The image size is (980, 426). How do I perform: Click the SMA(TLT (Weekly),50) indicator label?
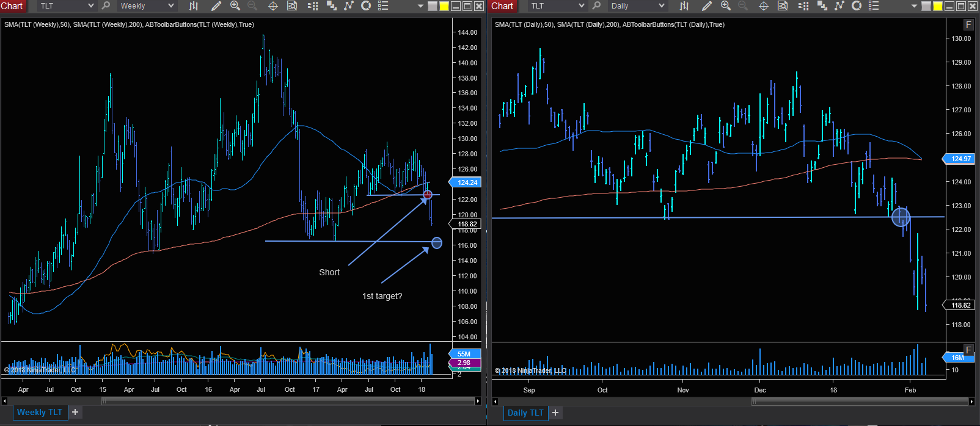37,24
